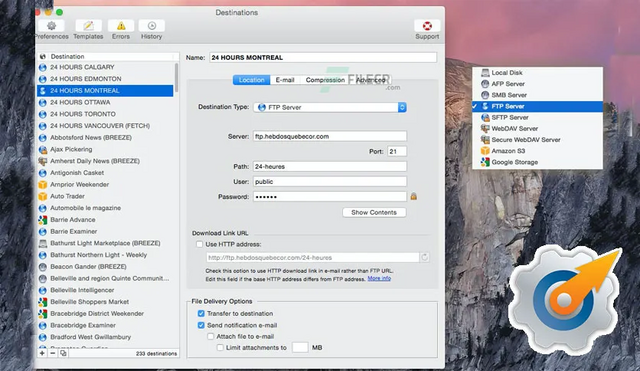
Task: Click the refresh icon beside HTTP URL
Action: [424, 258]
